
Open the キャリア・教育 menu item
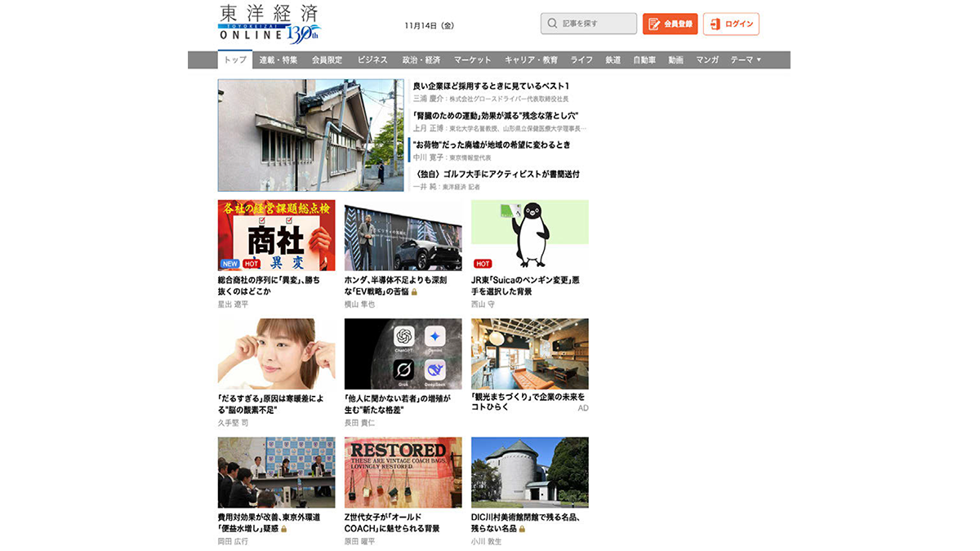tap(531, 60)
